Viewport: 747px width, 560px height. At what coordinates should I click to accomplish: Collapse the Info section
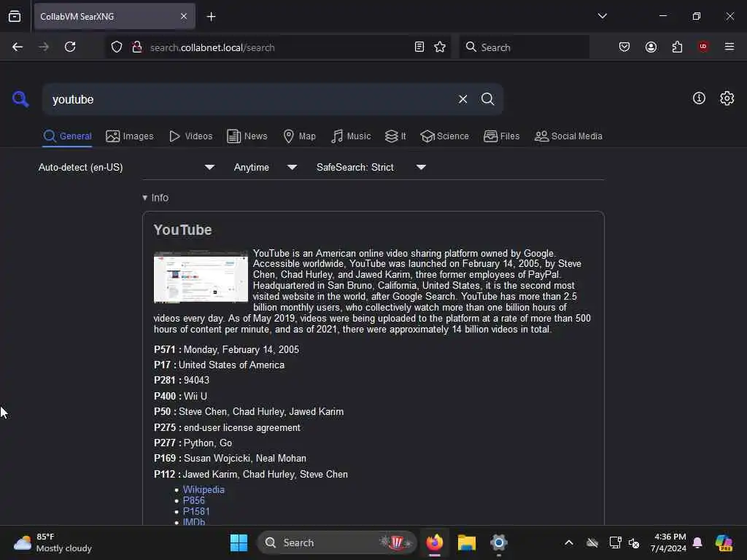(155, 198)
